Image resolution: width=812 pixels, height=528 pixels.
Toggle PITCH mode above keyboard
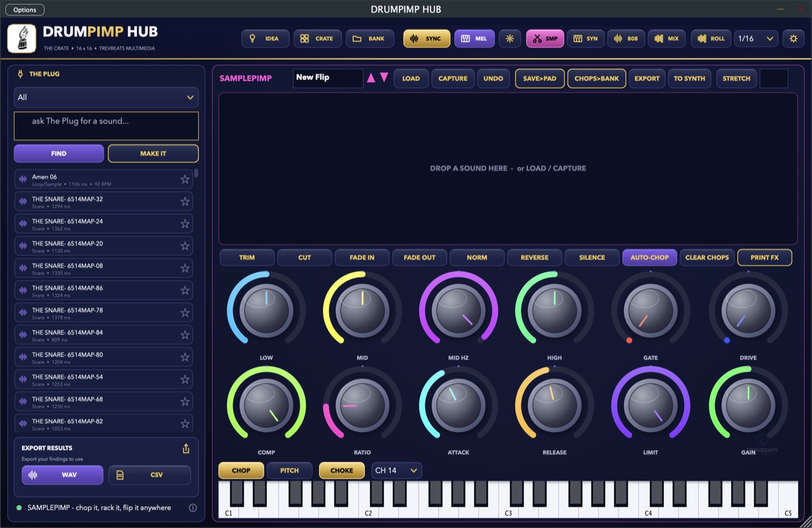[289, 471]
